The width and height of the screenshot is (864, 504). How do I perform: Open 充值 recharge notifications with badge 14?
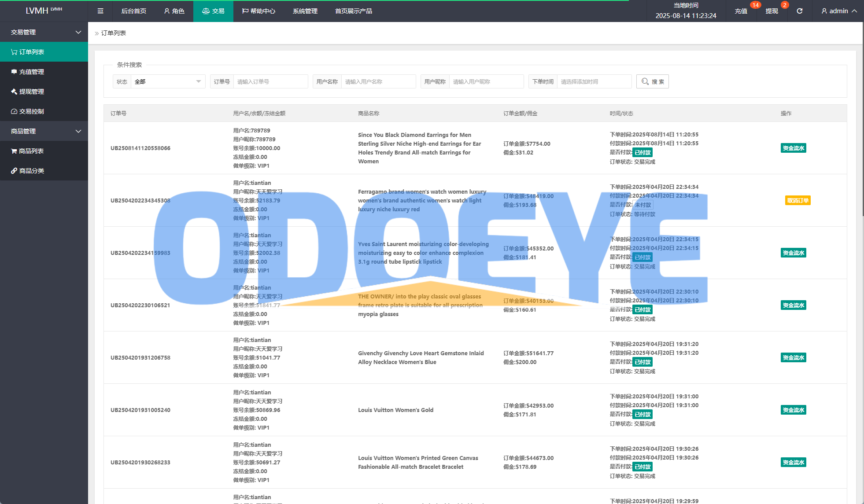click(741, 11)
